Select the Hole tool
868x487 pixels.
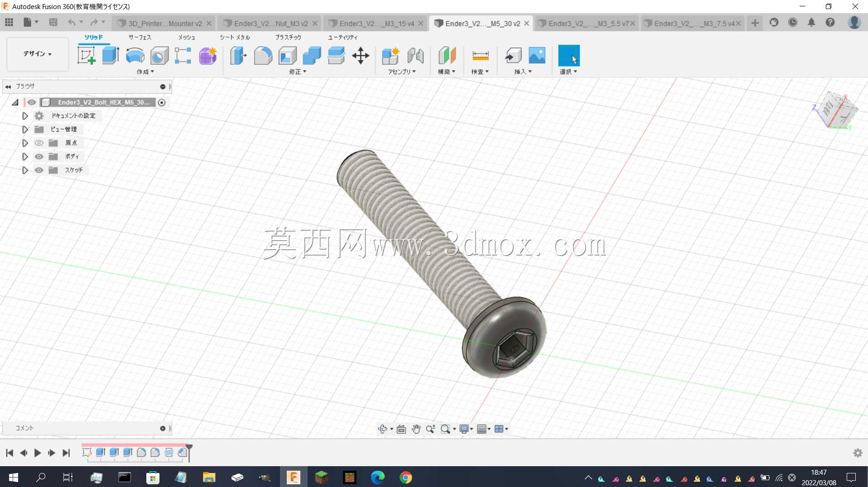159,56
